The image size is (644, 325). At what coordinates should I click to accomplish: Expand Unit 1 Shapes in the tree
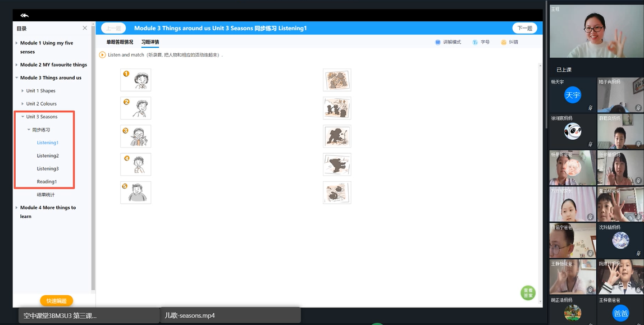point(22,91)
